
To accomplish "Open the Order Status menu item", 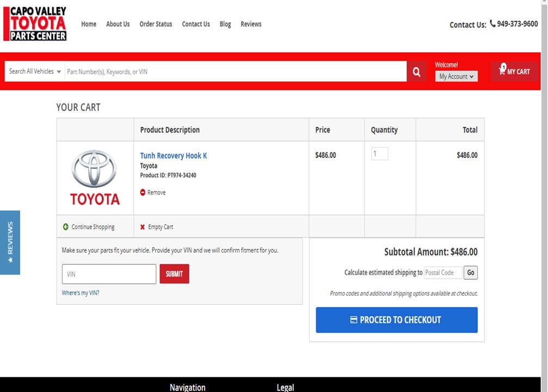I will click(156, 24).
